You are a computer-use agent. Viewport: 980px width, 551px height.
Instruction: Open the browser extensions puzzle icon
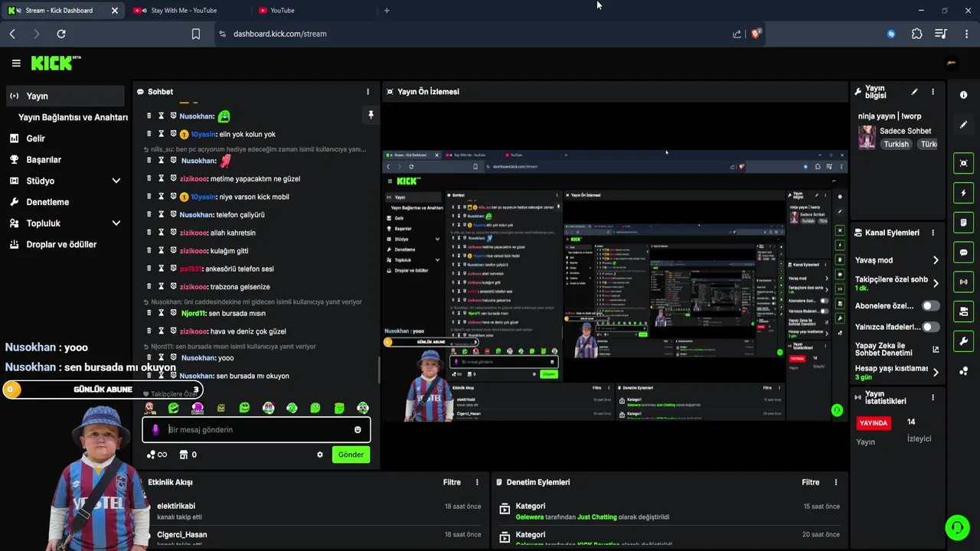(916, 34)
